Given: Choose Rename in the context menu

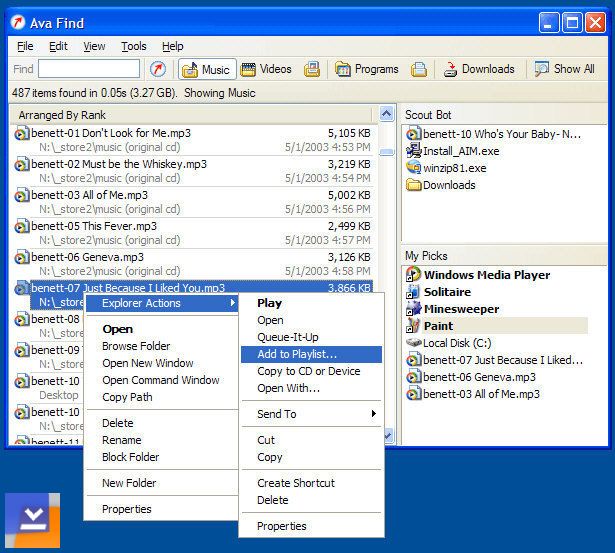Looking at the screenshot, I should point(162,440).
